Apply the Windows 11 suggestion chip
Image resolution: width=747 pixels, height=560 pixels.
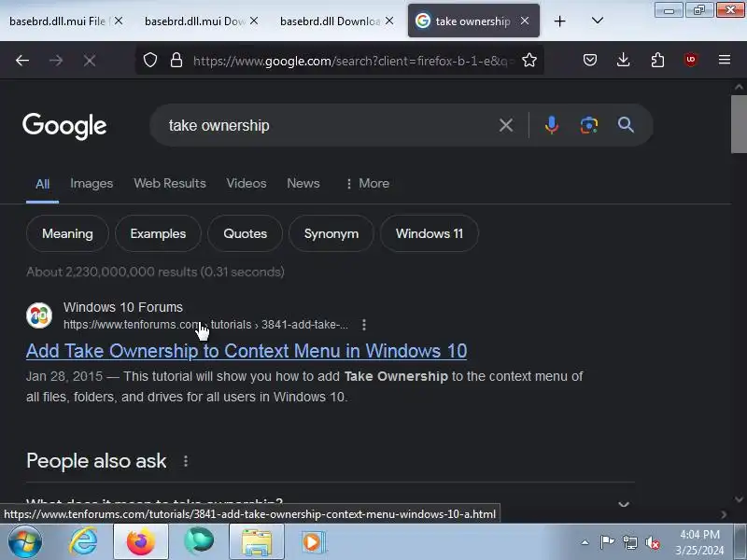430,233
